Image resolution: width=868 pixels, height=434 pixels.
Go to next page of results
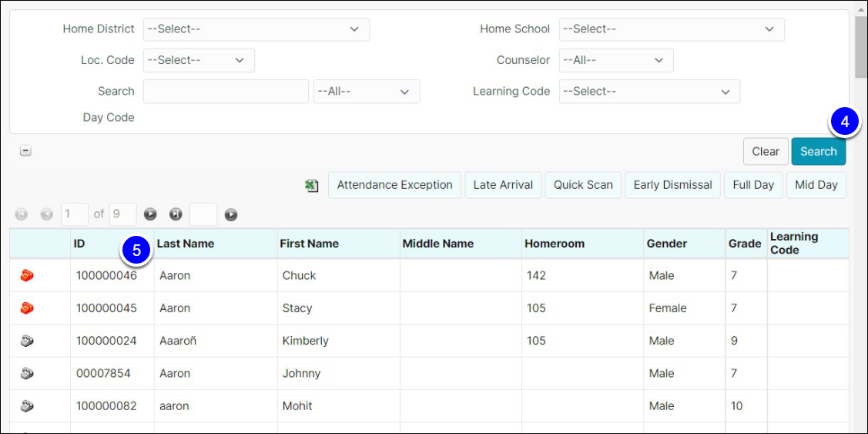pos(150,214)
